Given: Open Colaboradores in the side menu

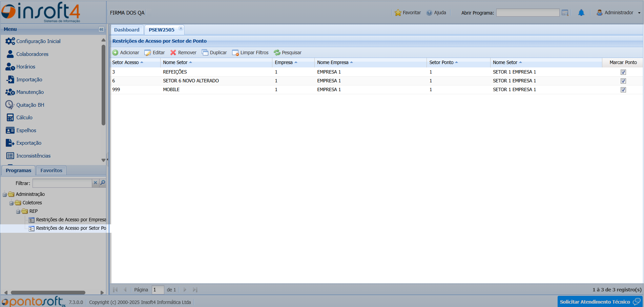Looking at the screenshot, I should pyautogui.click(x=32, y=54).
